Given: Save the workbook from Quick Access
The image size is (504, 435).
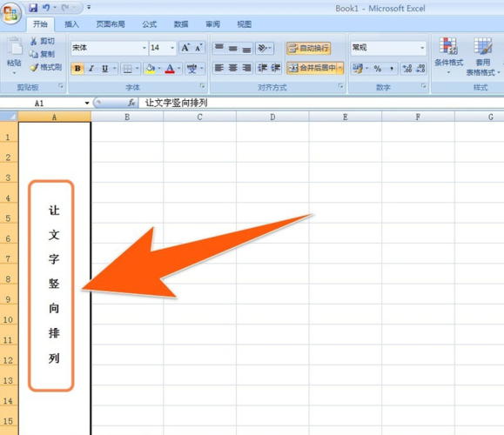Looking at the screenshot, I should pos(33,7).
